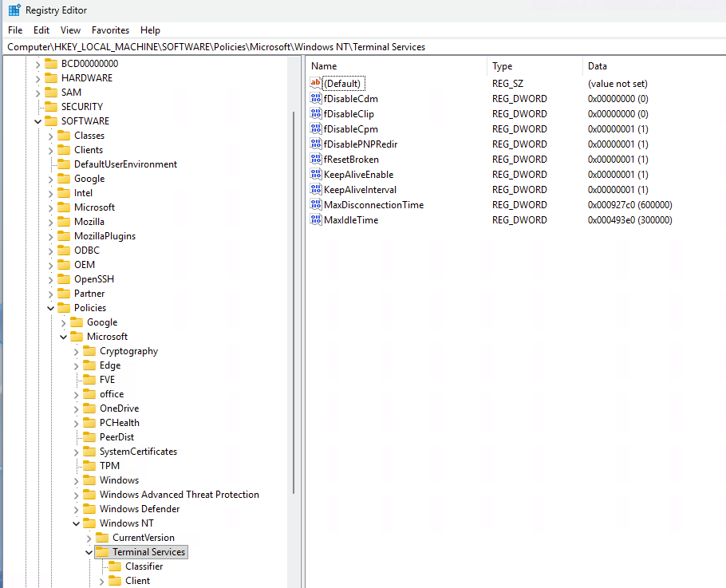726x588 pixels.
Task: Open the Help menu
Action: [x=150, y=30]
